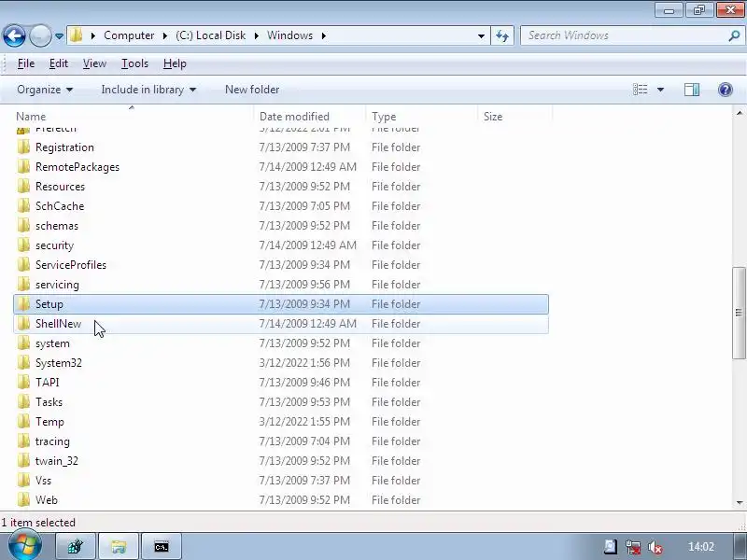
Task: Toggle the preview pane
Action: (692, 90)
